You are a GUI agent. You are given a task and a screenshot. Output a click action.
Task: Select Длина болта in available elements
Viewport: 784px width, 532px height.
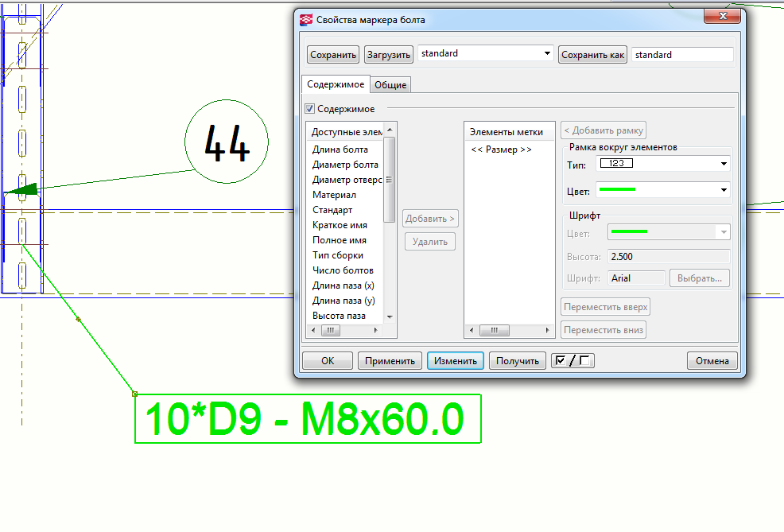340,150
